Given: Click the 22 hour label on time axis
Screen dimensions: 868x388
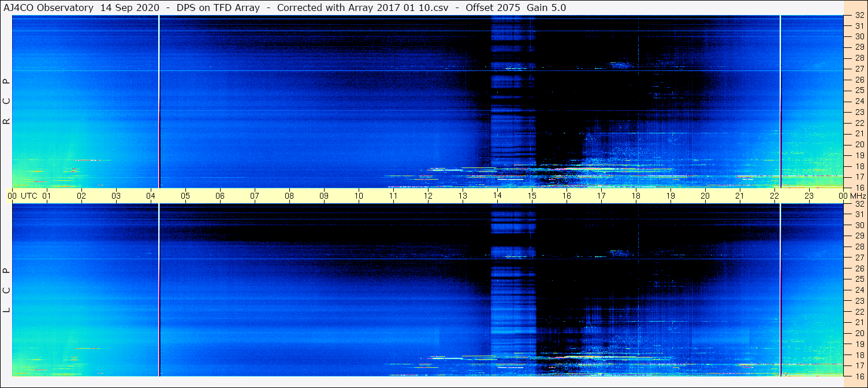Looking at the screenshot, I should pyautogui.click(x=774, y=196).
